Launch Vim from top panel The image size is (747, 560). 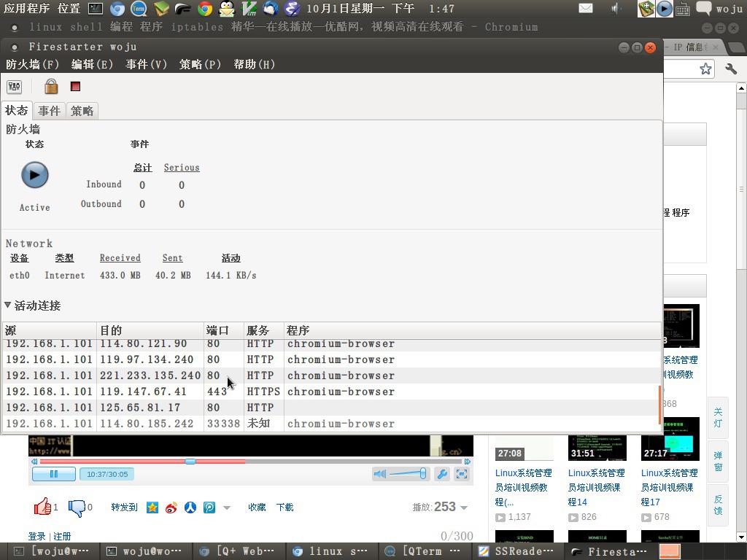pos(249,8)
